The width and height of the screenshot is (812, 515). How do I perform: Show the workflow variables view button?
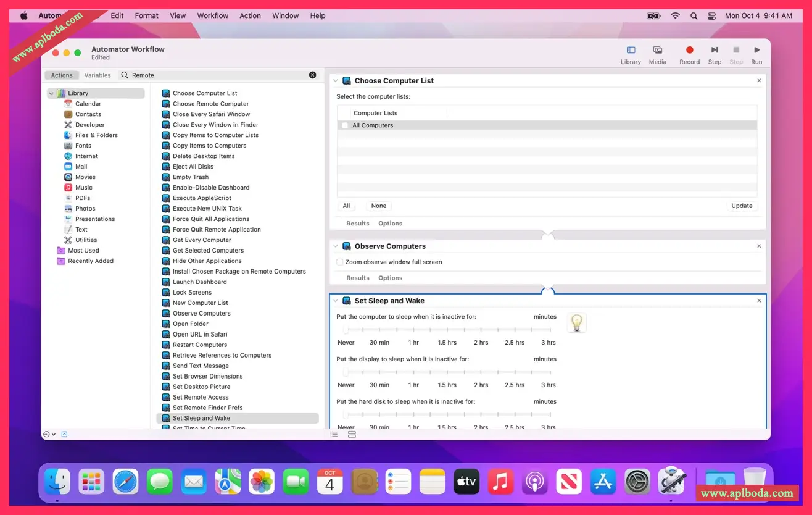point(352,435)
